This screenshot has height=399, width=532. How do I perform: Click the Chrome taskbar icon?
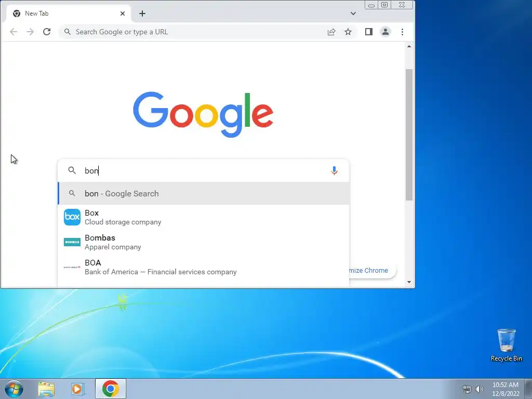110,389
